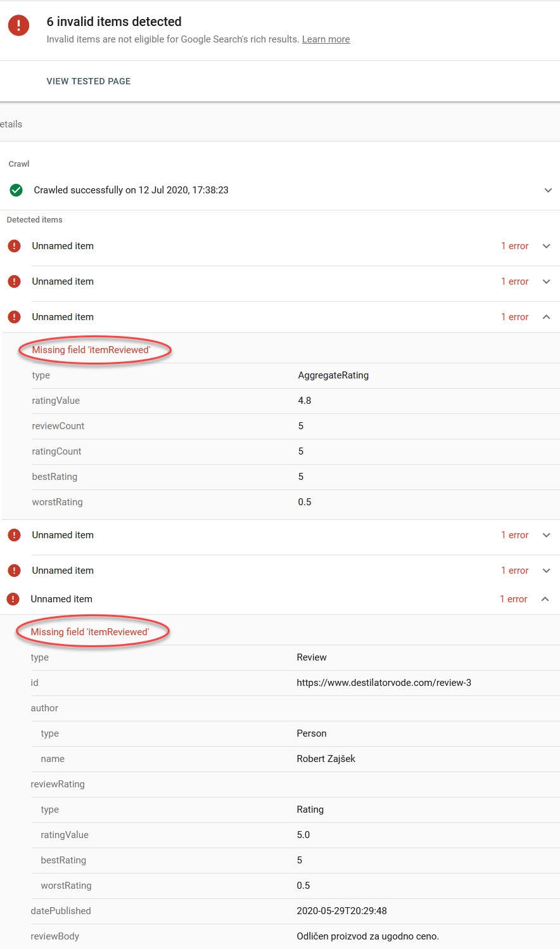Screen dimensions: 560x949
Task: Click the error icon of the fourth Unnamed item
Action: (14, 535)
